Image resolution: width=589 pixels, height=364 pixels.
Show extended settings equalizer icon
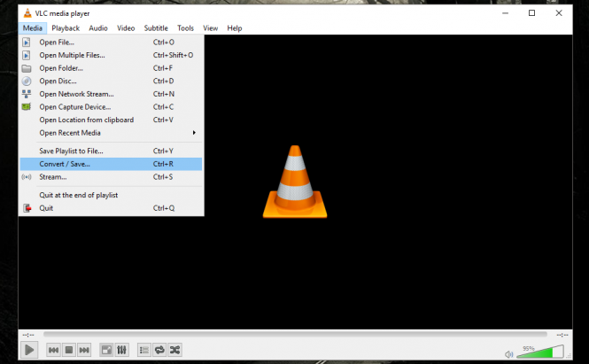tap(122, 350)
